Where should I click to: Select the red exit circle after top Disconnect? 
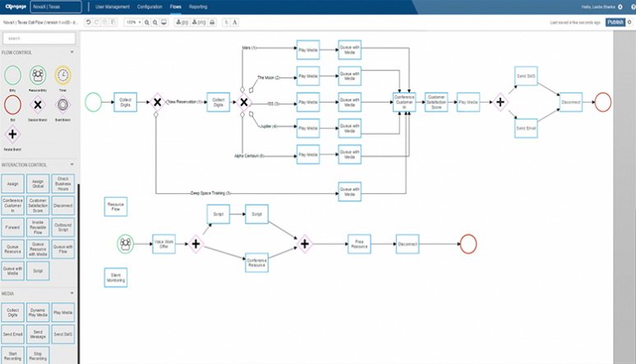pos(603,102)
